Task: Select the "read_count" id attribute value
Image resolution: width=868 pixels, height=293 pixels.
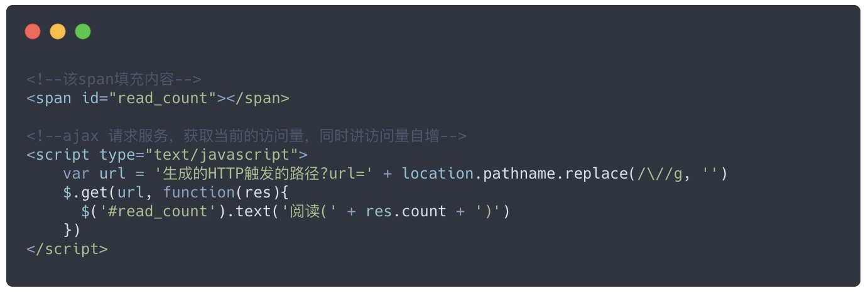Action: coord(163,98)
